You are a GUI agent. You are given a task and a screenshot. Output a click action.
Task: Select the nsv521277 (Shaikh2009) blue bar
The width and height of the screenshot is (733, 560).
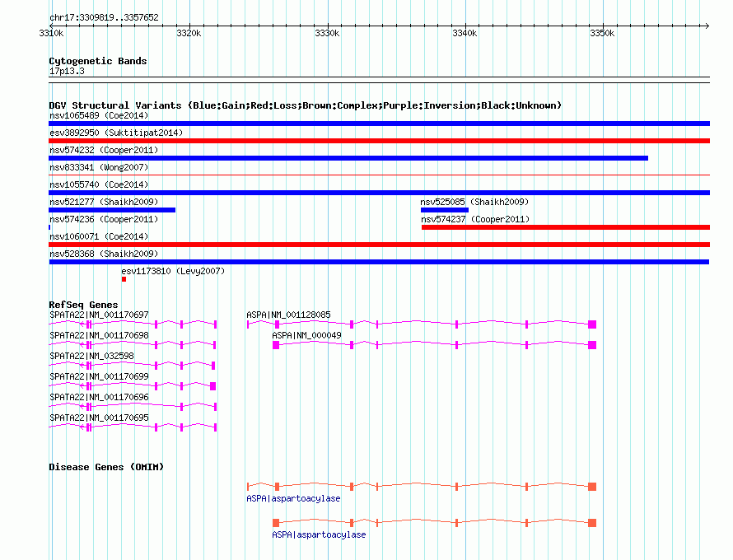(x=112, y=210)
